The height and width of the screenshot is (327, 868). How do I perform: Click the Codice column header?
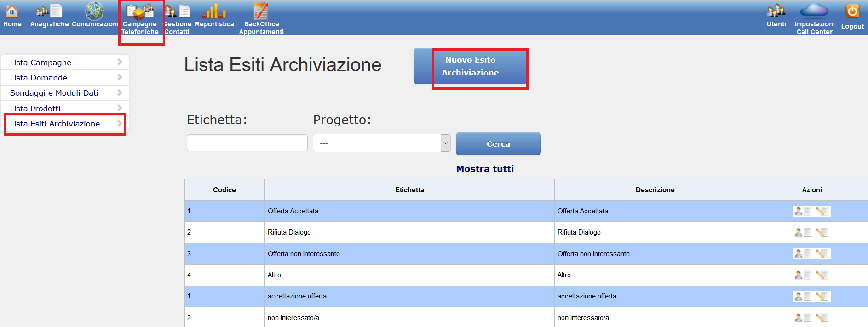[224, 190]
